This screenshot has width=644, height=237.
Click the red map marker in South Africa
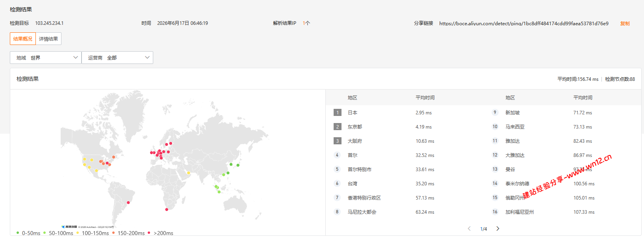(167, 209)
